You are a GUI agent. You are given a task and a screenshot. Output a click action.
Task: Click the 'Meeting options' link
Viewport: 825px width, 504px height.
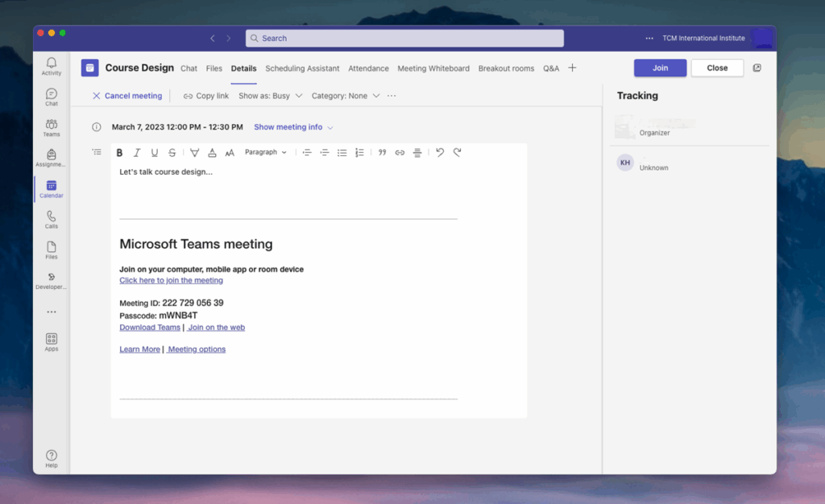pos(197,349)
